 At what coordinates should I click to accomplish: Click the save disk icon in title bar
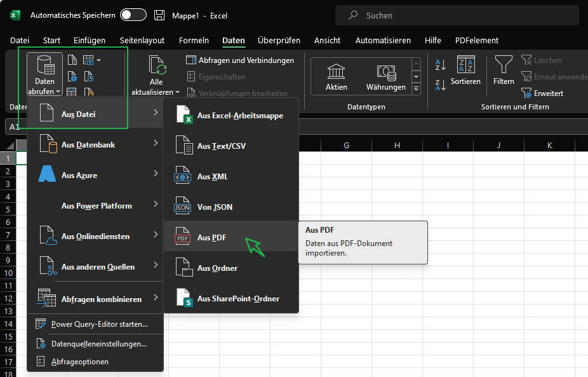pyautogui.click(x=159, y=15)
